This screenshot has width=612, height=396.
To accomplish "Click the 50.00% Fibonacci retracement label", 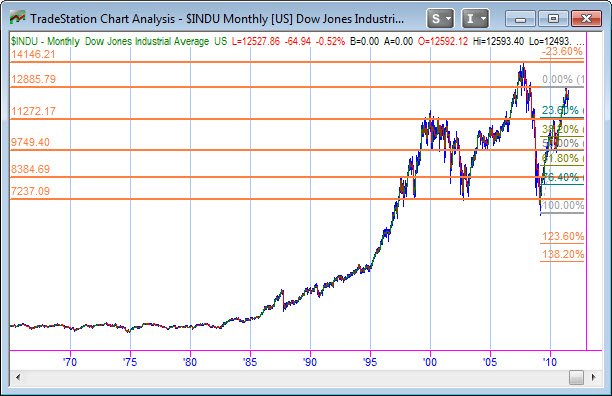I will [x=562, y=143].
